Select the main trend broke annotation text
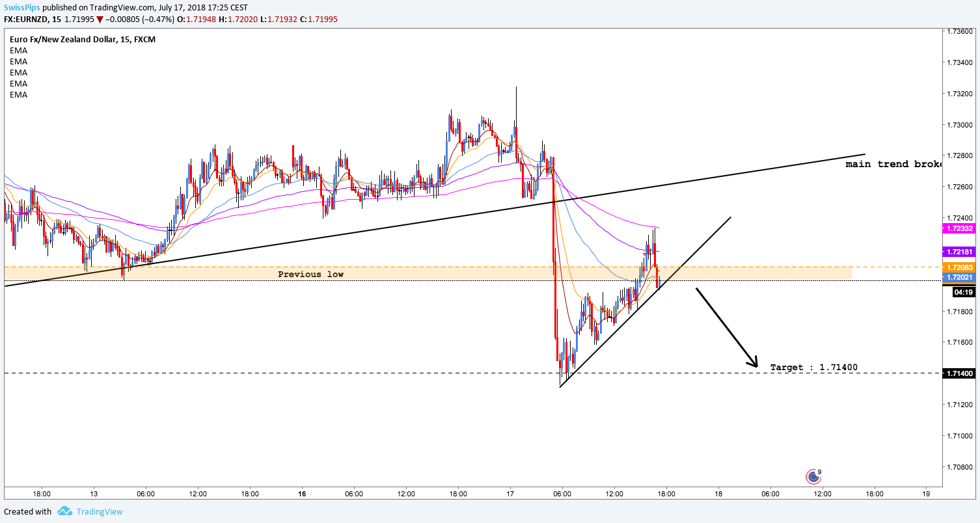 click(x=893, y=164)
